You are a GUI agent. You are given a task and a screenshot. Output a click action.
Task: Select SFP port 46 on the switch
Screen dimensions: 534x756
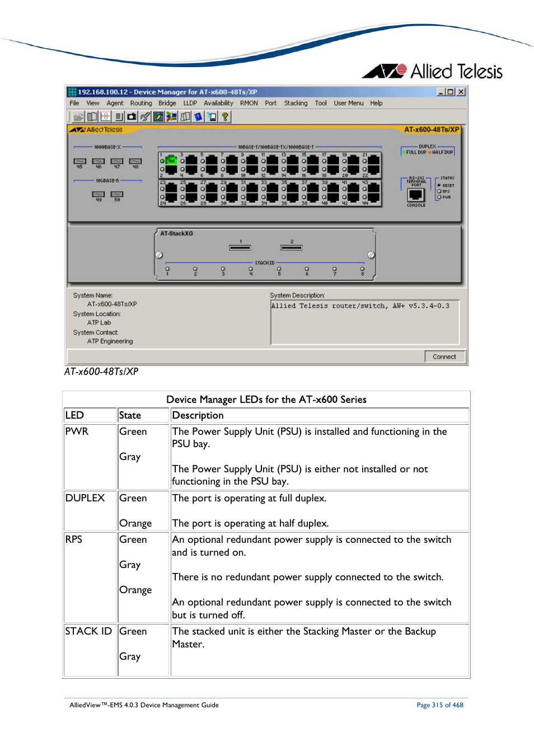tap(99, 161)
